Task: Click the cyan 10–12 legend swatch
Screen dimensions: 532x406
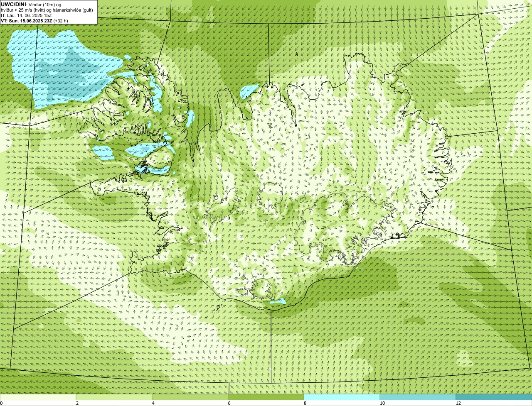Action: [x=418, y=397]
